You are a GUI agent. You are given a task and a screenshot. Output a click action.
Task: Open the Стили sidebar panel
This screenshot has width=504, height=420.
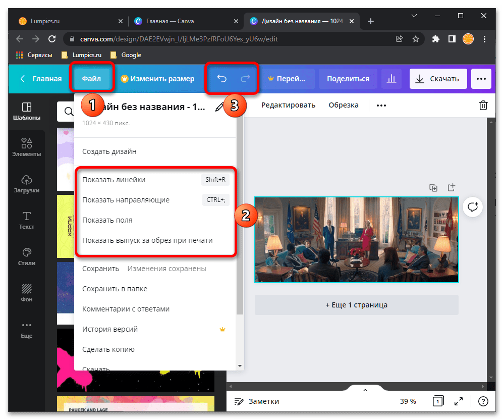[x=27, y=256]
